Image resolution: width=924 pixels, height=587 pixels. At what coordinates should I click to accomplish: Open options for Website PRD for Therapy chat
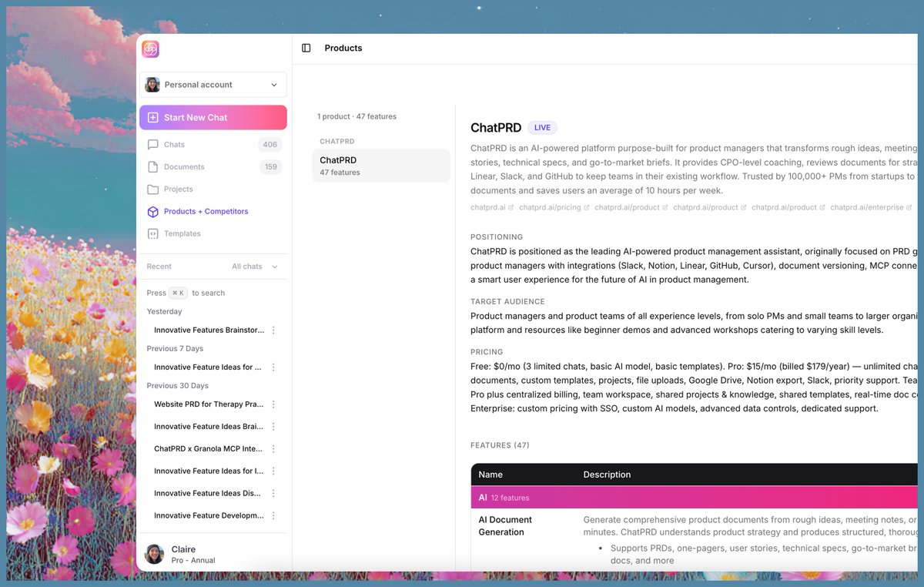tap(273, 404)
